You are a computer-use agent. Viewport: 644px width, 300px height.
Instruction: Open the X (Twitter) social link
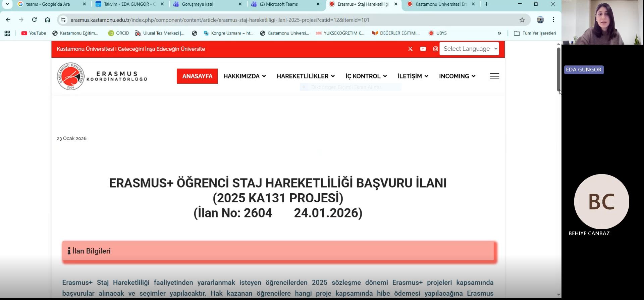point(410,49)
